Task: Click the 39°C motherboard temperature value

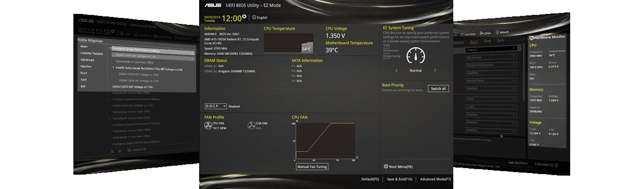Action: (332, 50)
